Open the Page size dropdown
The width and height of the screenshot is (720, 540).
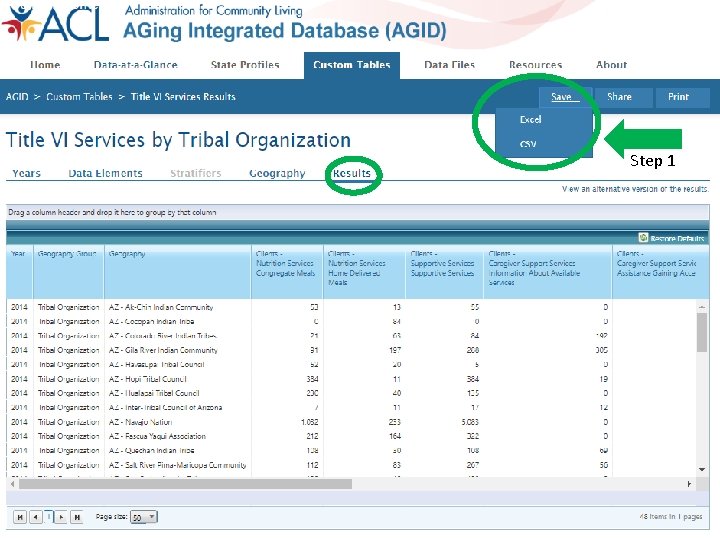point(144,517)
